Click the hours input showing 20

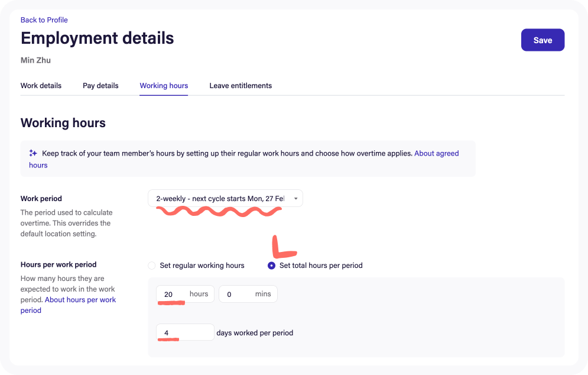pos(171,294)
